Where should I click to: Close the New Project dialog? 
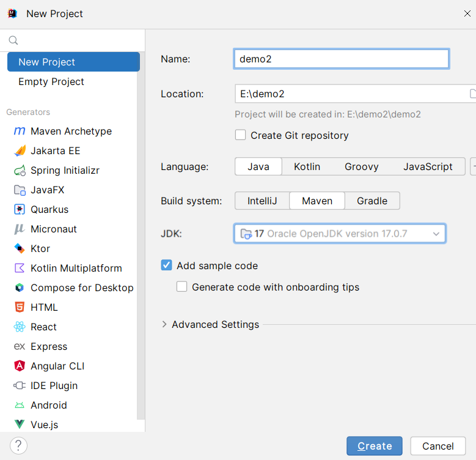tap(467, 13)
